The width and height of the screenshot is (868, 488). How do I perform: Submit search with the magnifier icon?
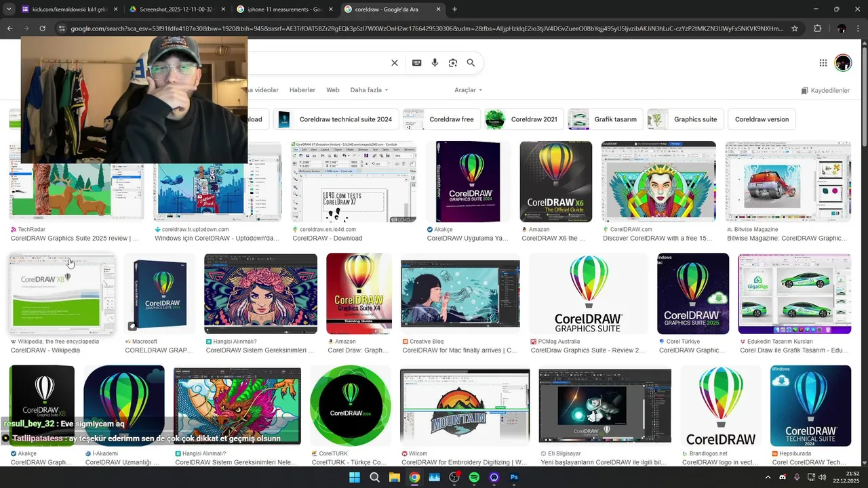471,63
